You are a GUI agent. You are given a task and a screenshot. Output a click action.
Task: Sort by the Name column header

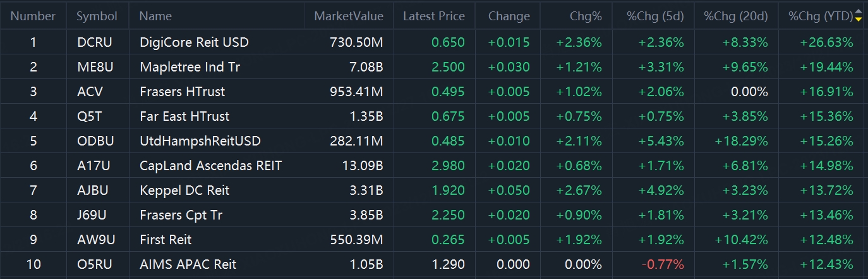click(x=155, y=16)
